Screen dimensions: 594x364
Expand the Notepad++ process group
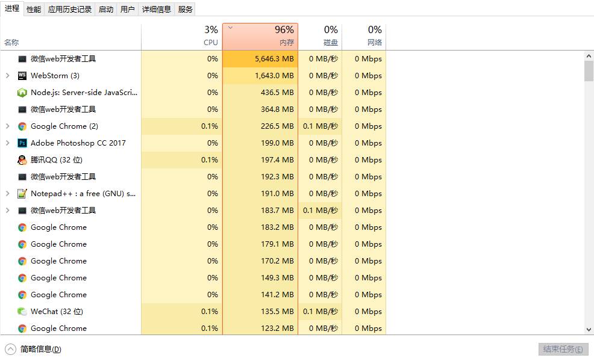(x=7, y=194)
